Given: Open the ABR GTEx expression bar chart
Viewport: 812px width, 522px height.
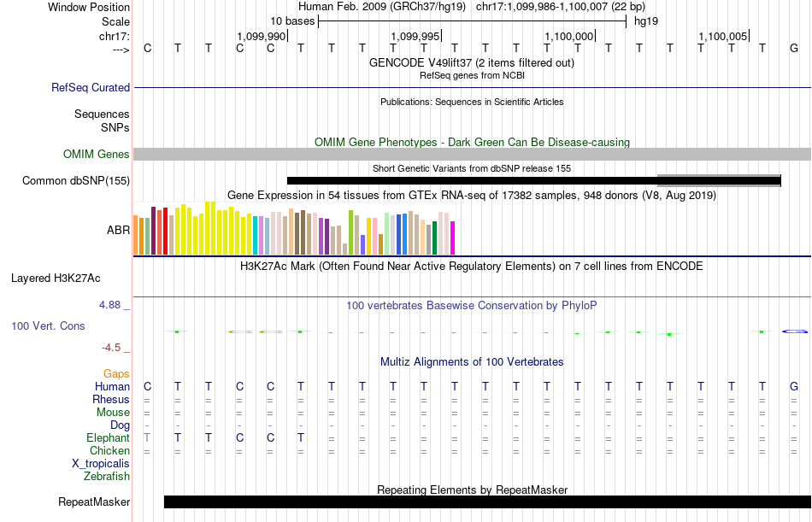Looking at the screenshot, I should point(294,228).
